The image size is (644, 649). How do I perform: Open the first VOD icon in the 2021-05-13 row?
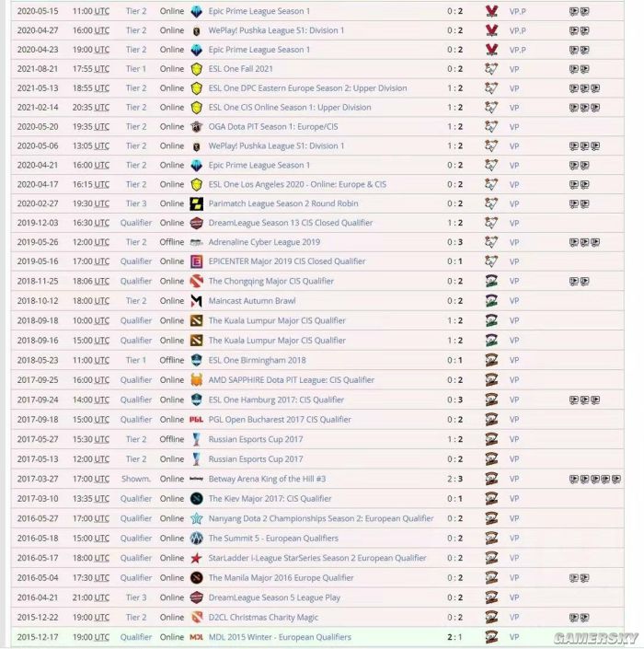(x=574, y=88)
